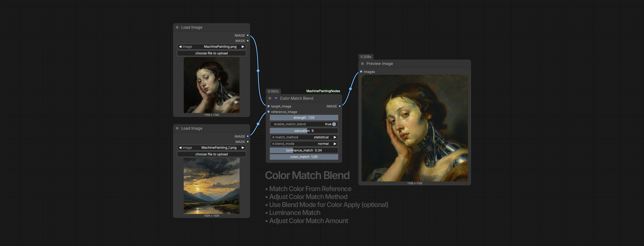Switch match_method to next option
The height and width of the screenshot is (246, 644).
(x=335, y=137)
